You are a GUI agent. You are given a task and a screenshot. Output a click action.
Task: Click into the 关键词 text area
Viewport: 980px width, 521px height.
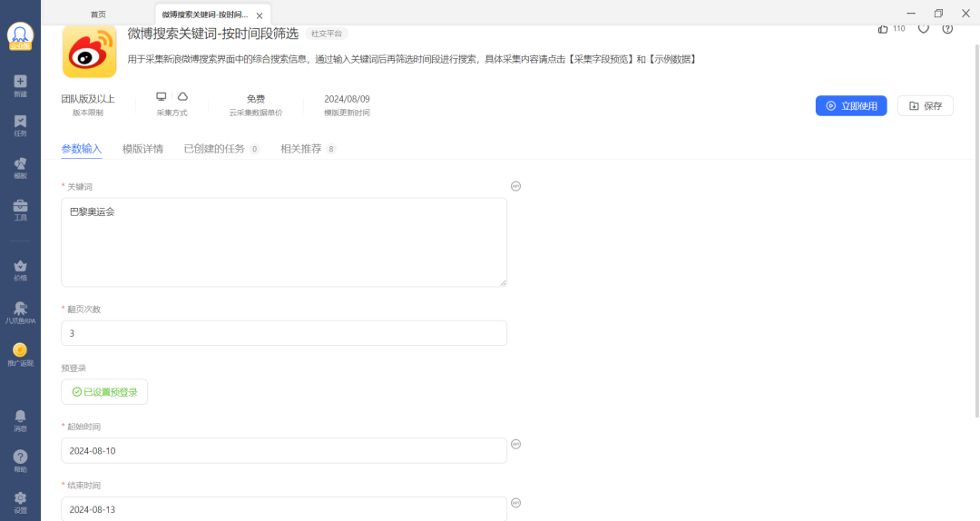(284, 242)
